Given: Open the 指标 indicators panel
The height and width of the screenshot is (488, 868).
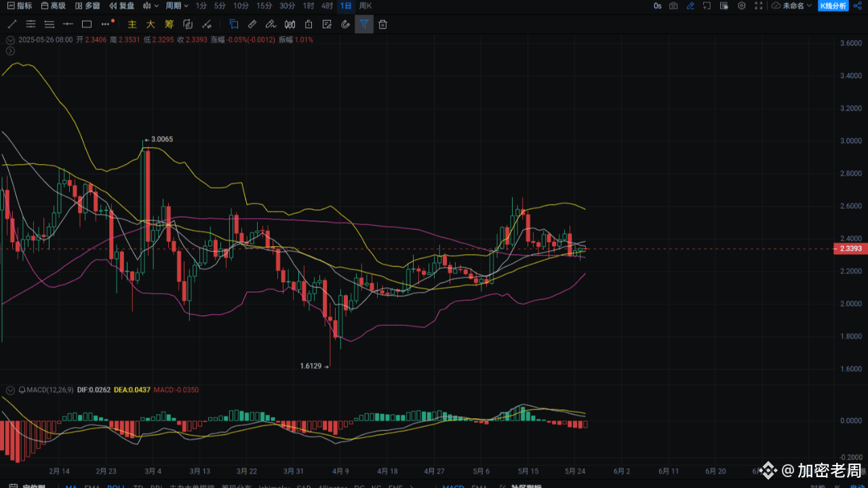Looking at the screenshot, I should coord(19,5).
